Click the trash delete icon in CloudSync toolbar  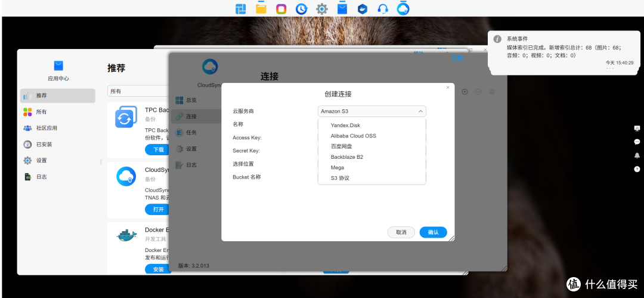point(492,92)
